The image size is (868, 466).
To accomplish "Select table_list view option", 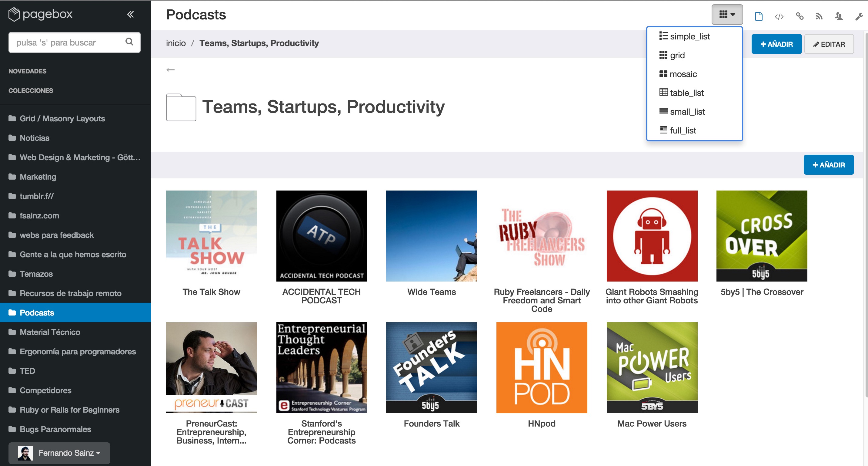I will pyautogui.click(x=694, y=93).
